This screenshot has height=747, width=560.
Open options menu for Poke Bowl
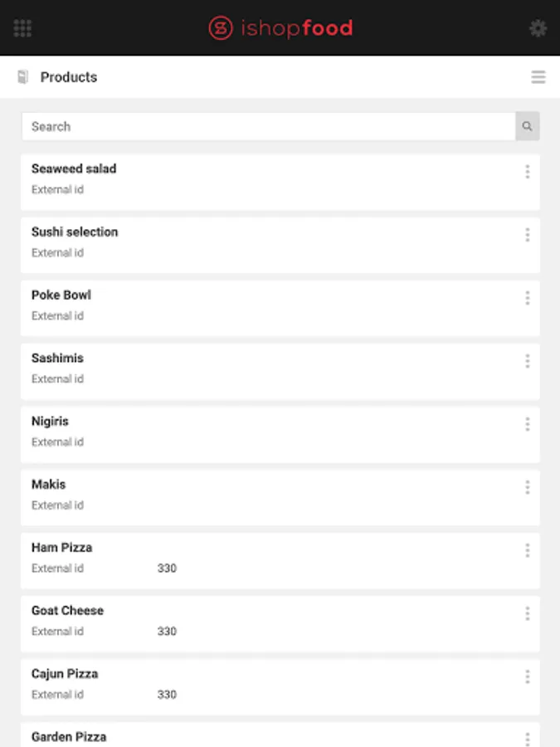tap(527, 298)
